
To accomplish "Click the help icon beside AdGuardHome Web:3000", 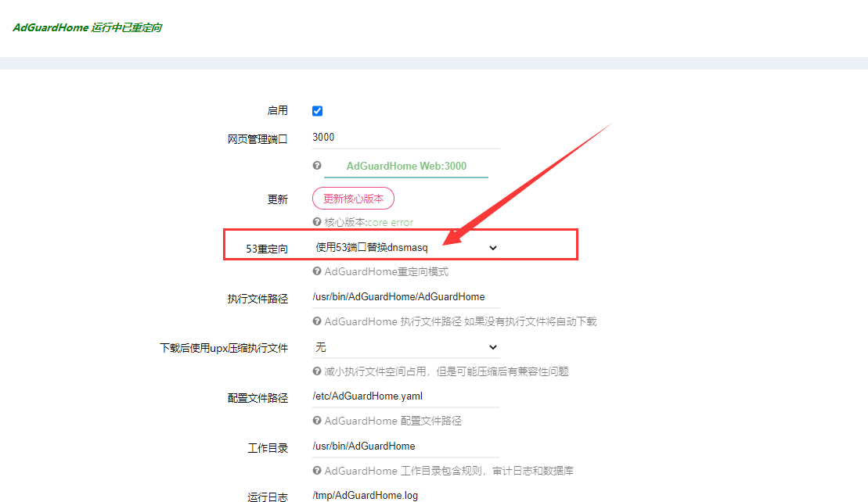I will [317, 165].
